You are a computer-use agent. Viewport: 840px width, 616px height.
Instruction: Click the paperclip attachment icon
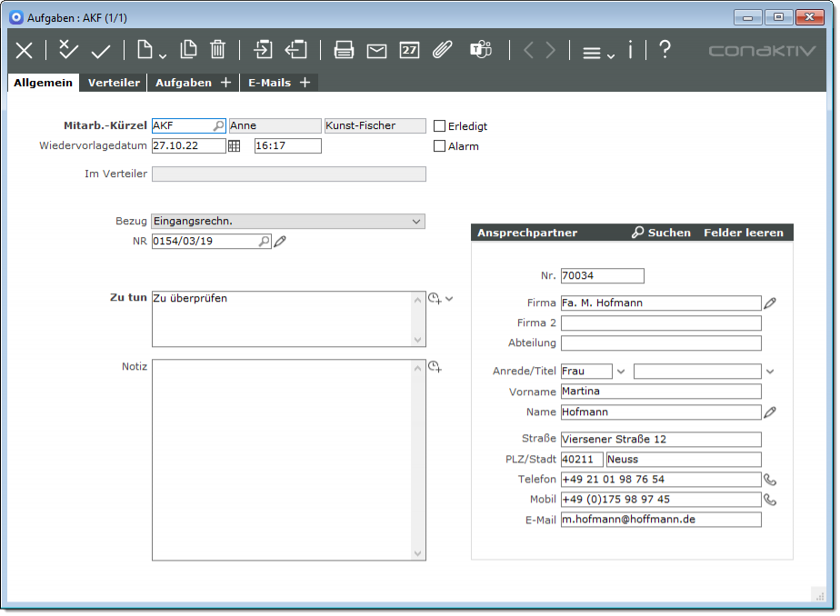coord(442,51)
